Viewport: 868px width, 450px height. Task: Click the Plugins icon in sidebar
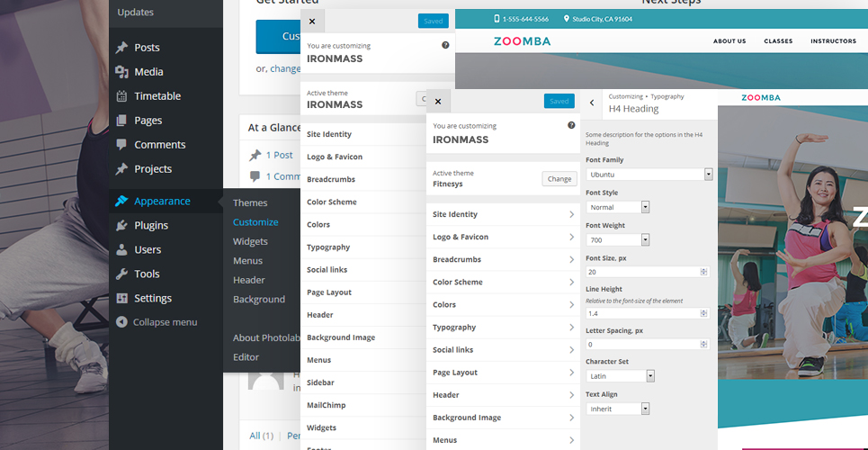[x=121, y=226]
